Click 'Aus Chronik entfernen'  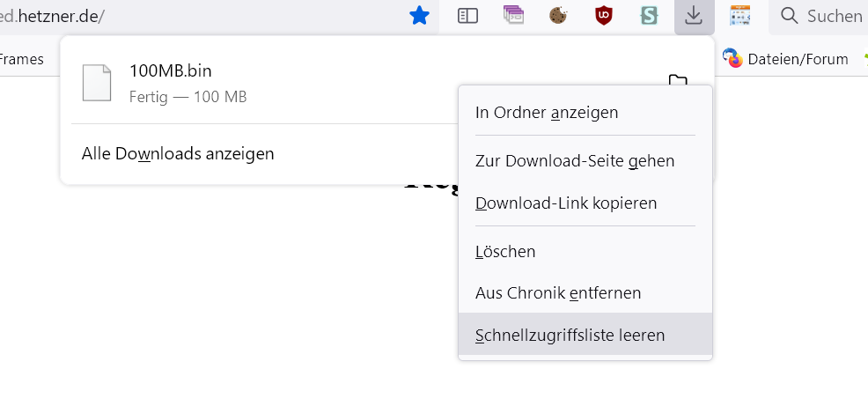tap(558, 292)
